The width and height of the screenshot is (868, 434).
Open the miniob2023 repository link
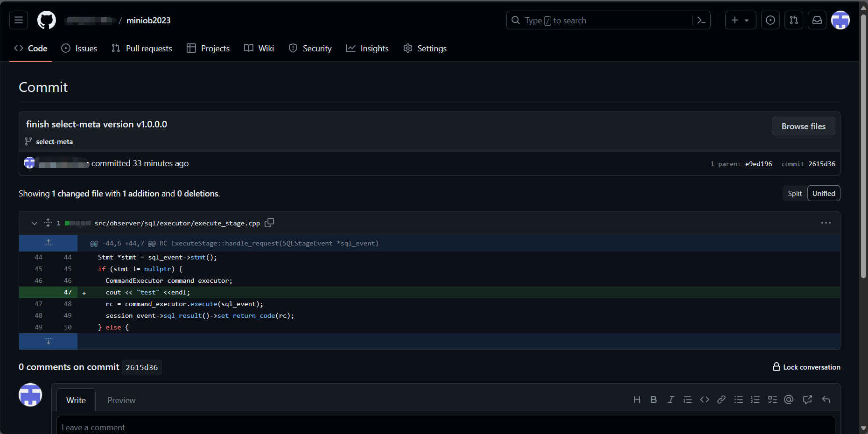(148, 21)
